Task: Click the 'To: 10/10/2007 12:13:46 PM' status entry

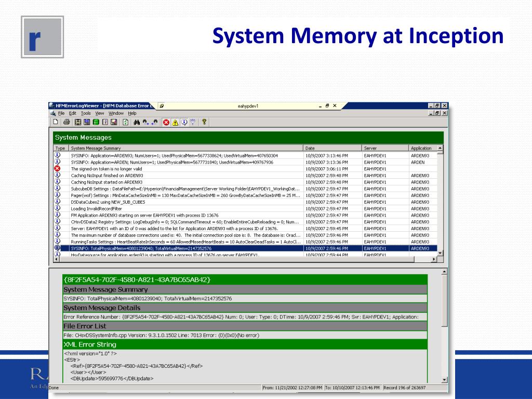Action: coord(353,388)
